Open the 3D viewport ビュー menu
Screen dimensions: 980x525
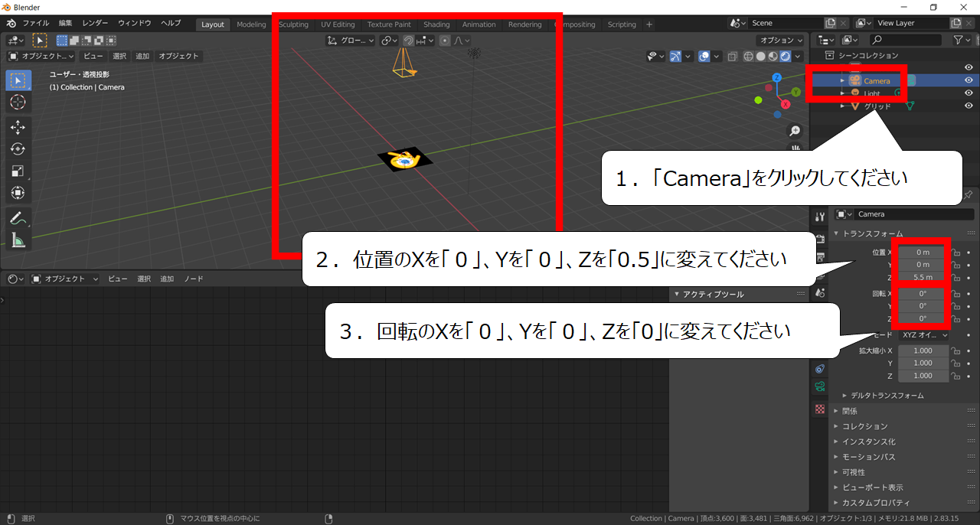(93, 56)
